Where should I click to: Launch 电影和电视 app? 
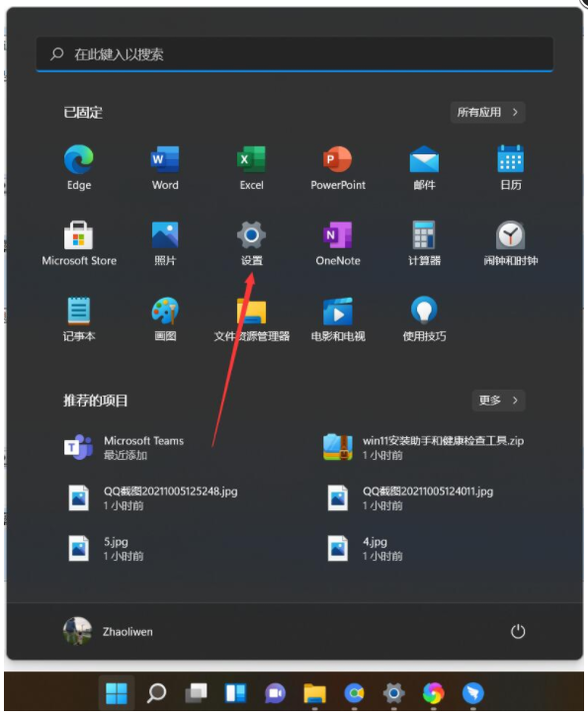[x=338, y=318]
